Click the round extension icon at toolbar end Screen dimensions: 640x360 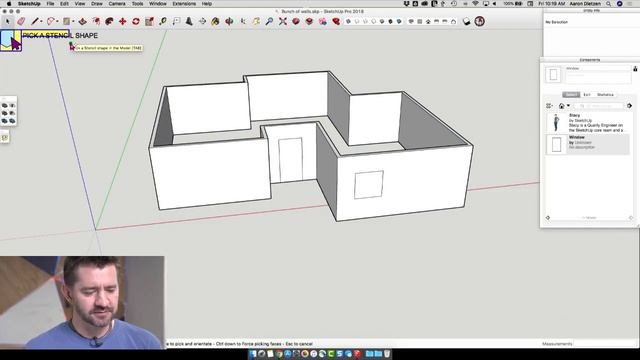[480, 21]
